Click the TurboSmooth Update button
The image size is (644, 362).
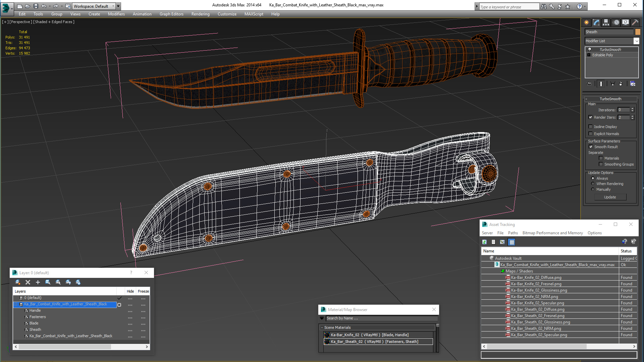(610, 197)
